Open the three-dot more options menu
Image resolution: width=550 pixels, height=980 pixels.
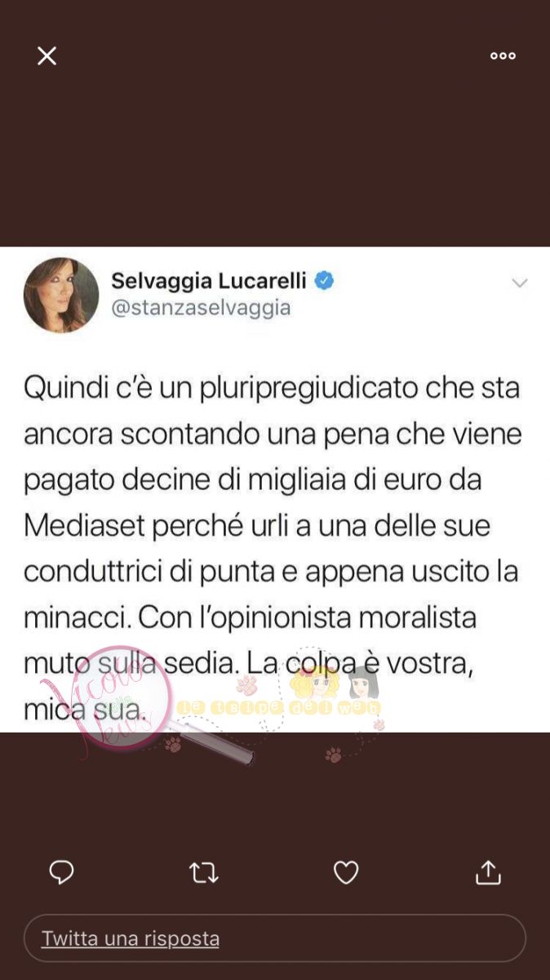[x=503, y=56]
